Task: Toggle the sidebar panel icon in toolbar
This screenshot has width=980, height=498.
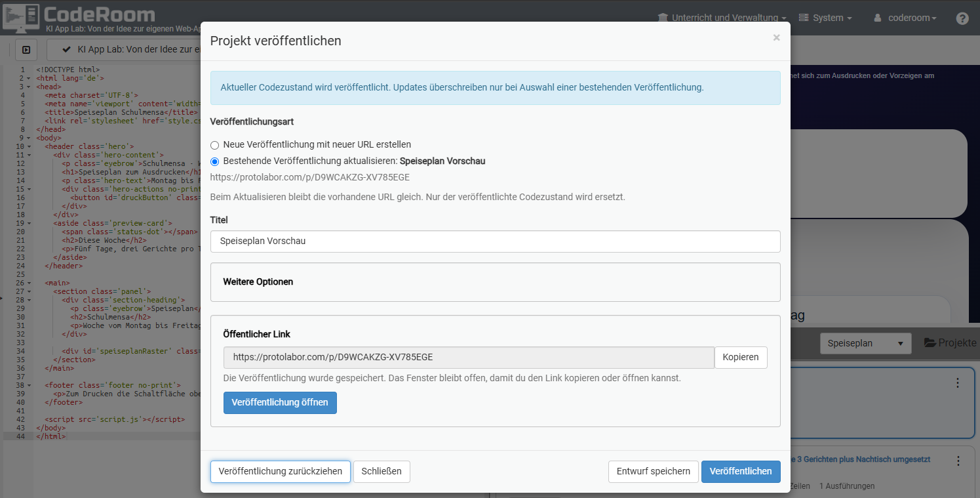Action: pos(26,49)
